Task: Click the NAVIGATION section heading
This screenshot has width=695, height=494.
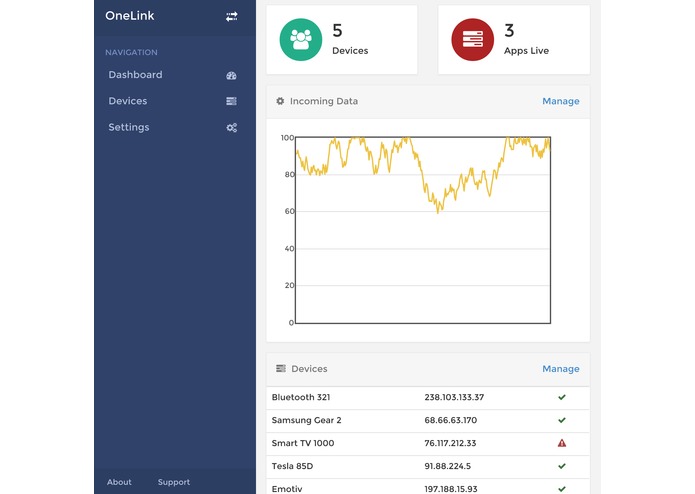Action: [131, 52]
